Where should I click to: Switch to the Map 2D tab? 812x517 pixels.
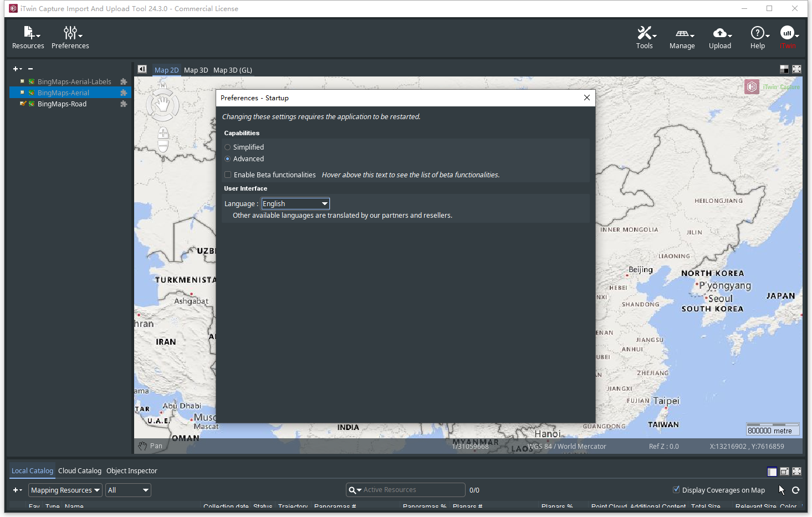click(x=166, y=70)
